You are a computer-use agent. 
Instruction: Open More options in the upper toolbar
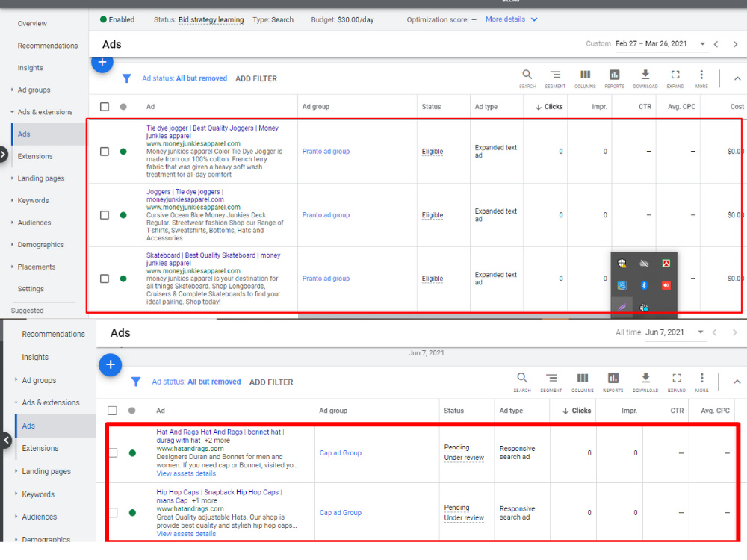click(701, 78)
